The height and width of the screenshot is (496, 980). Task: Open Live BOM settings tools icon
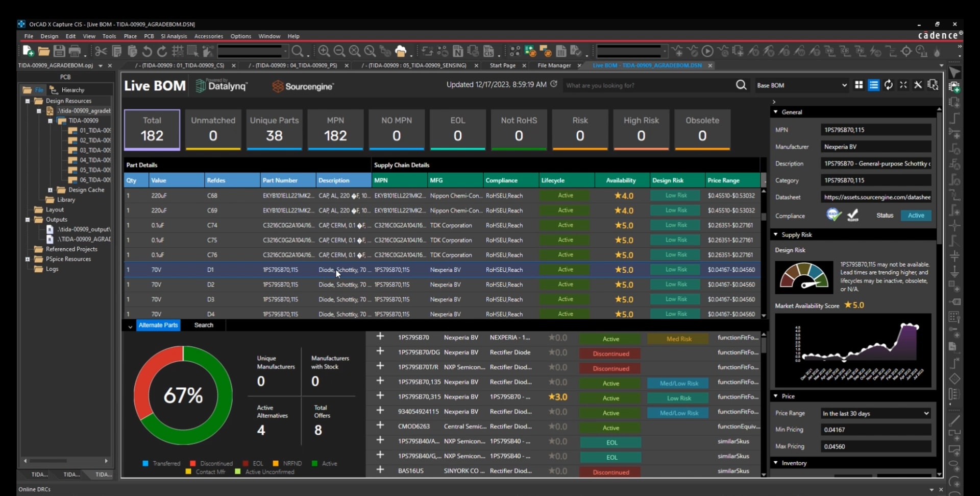(x=918, y=85)
